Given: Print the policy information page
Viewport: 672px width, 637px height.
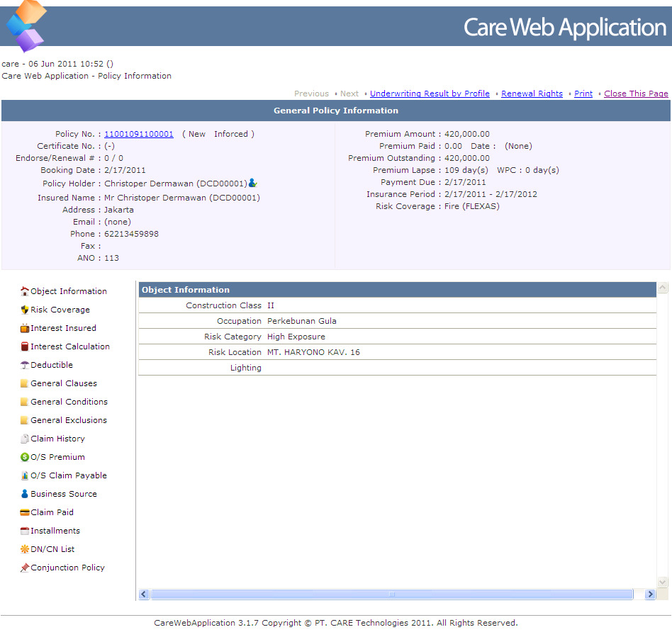Looking at the screenshot, I should [583, 94].
